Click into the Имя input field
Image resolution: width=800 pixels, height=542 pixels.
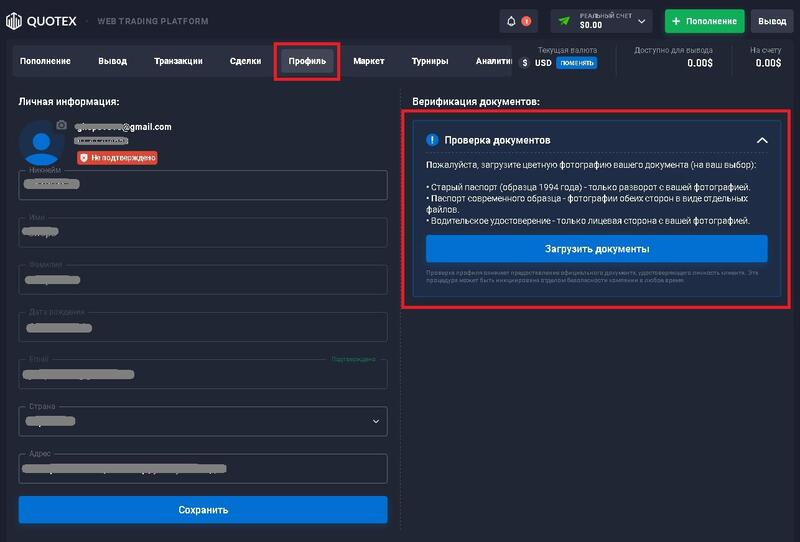pyautogui.click(x=203, y=232)
